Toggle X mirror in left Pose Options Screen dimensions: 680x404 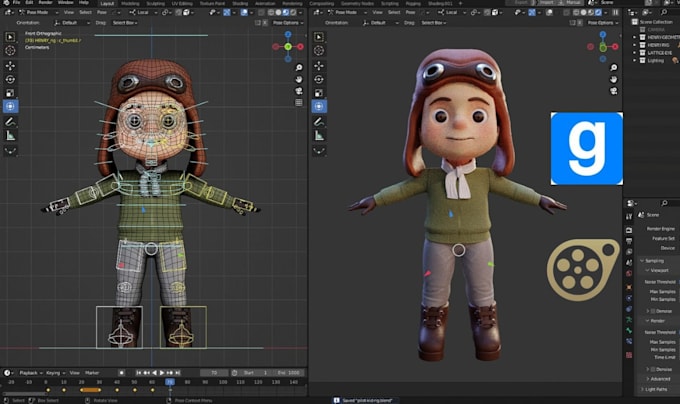(265, 23)
